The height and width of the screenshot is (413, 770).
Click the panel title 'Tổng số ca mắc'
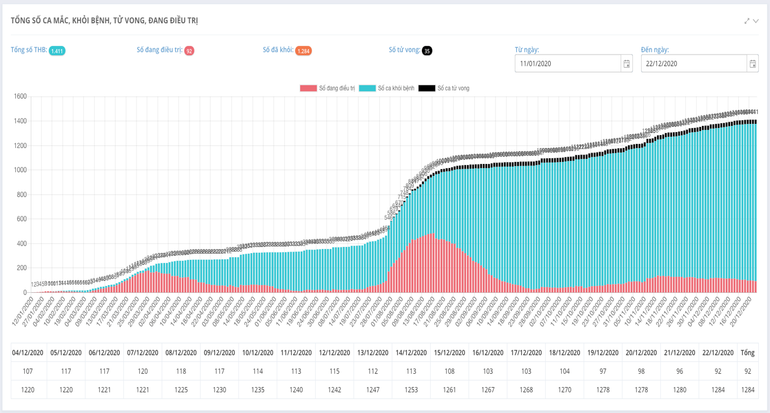pos(105,20)
